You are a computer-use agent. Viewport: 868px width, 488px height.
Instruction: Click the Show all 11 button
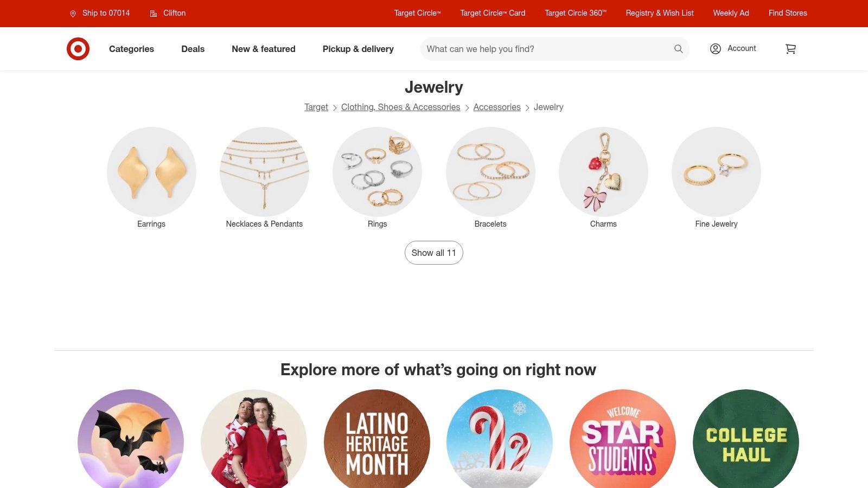[x=434, y=253]
